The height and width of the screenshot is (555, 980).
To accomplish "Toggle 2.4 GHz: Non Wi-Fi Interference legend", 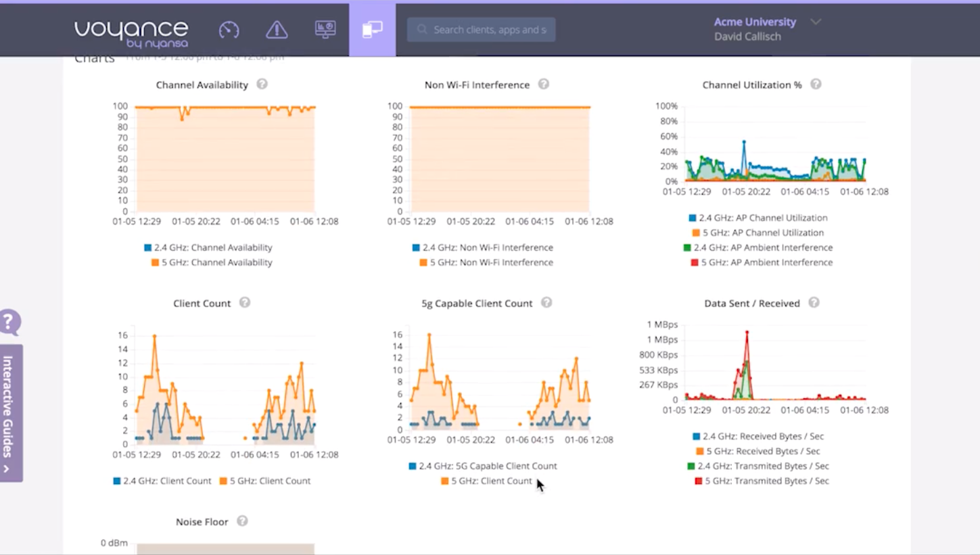I will (482, 247).
